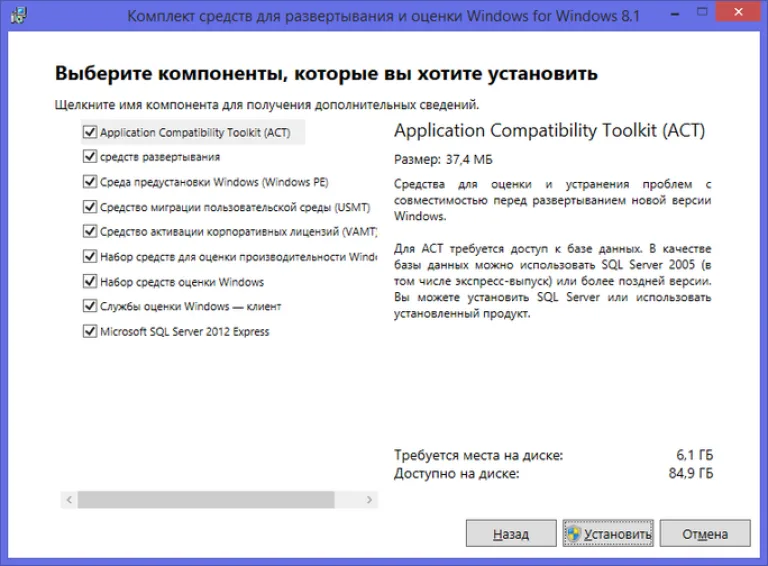Uncheck Microsoft SQL Server 2012 Express checkbox
The height and width of the screenshot is (566, 768).
[x=90, y=331]
